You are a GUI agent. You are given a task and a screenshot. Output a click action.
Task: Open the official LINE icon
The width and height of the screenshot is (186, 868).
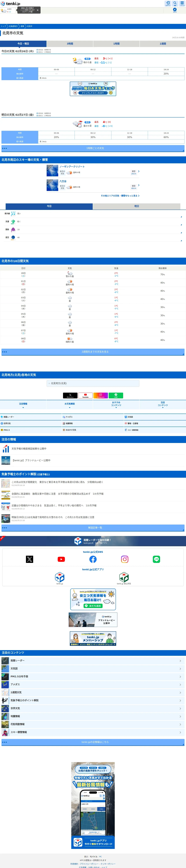coord(156,559)
